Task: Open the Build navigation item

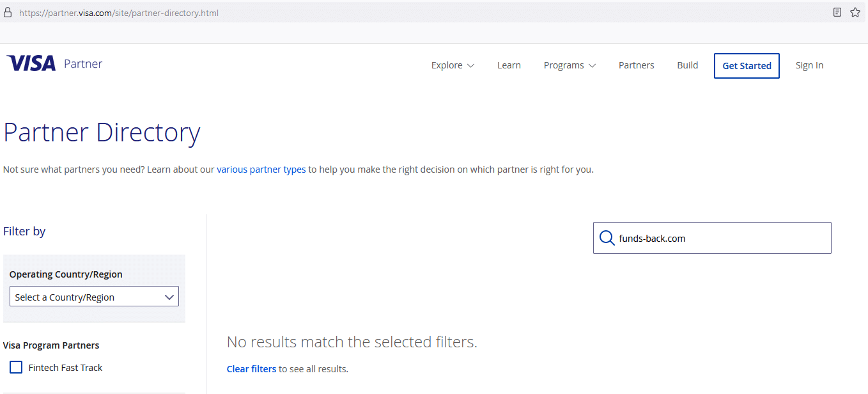Action: (x=688, y=65)
